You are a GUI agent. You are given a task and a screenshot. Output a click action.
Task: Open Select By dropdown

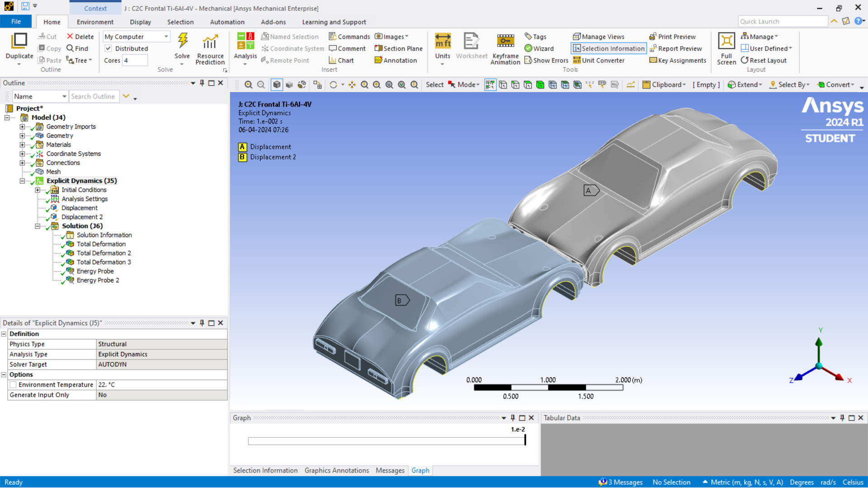[789, 84]
